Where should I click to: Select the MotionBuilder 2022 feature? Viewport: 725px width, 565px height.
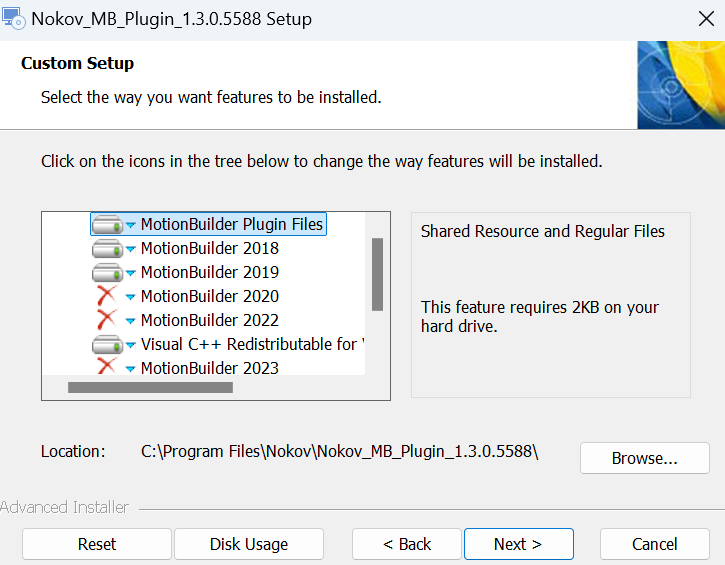click(209, 321)
